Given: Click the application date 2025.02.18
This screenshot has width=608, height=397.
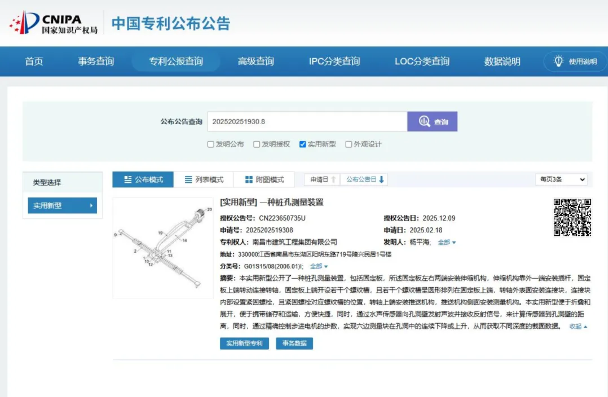Looking at the screenshot, I should 426,230.
